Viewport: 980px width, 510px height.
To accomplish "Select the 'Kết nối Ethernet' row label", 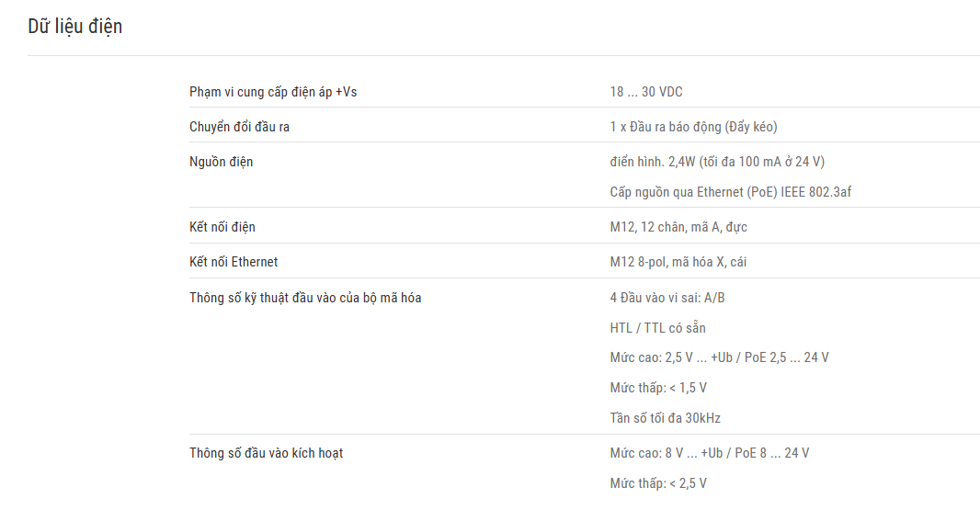I will coord(234,262).
